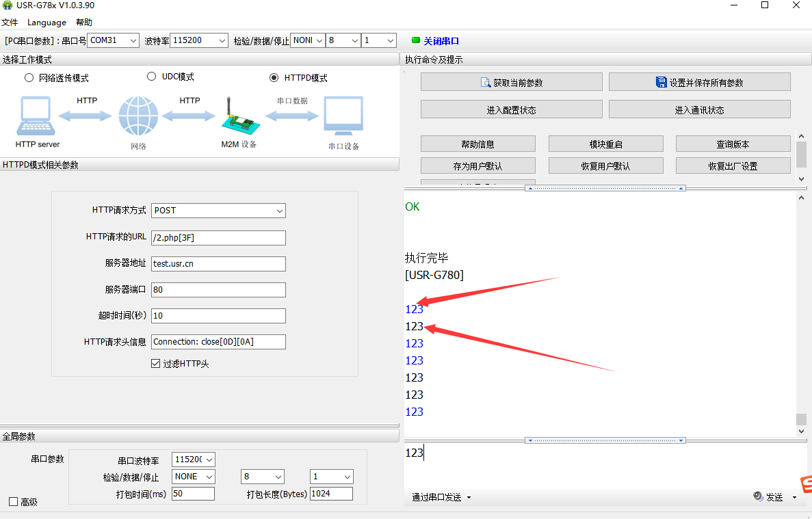Click the Sogou input method tray icon
Screen dimensions: 812x519
[x=806, y=484]
